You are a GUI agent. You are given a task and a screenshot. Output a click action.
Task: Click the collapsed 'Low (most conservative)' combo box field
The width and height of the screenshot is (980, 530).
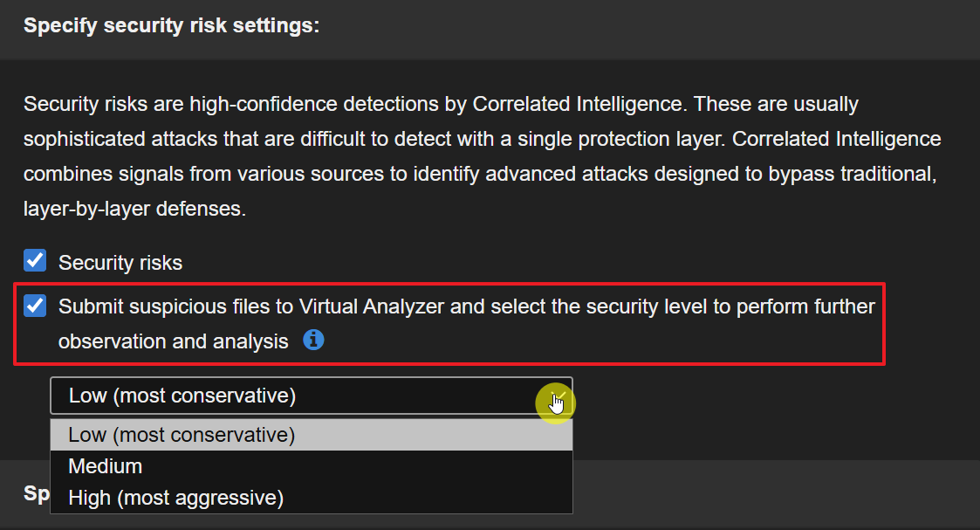pyautogui.click(x=288, y=396)
